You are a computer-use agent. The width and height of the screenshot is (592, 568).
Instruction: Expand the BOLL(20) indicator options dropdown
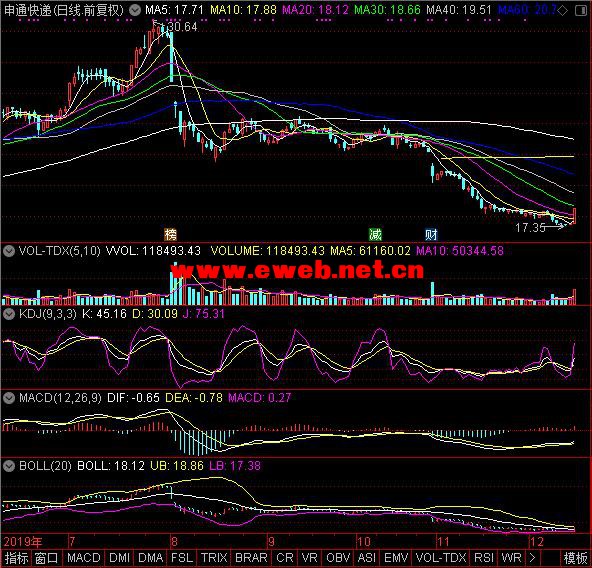click(x=9, y=466)
